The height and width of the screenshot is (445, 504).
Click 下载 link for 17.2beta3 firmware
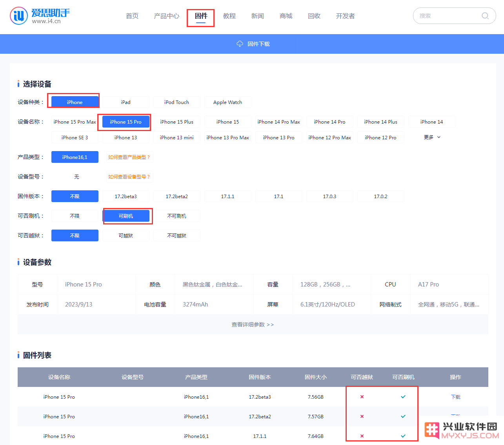tap(455, 397)
